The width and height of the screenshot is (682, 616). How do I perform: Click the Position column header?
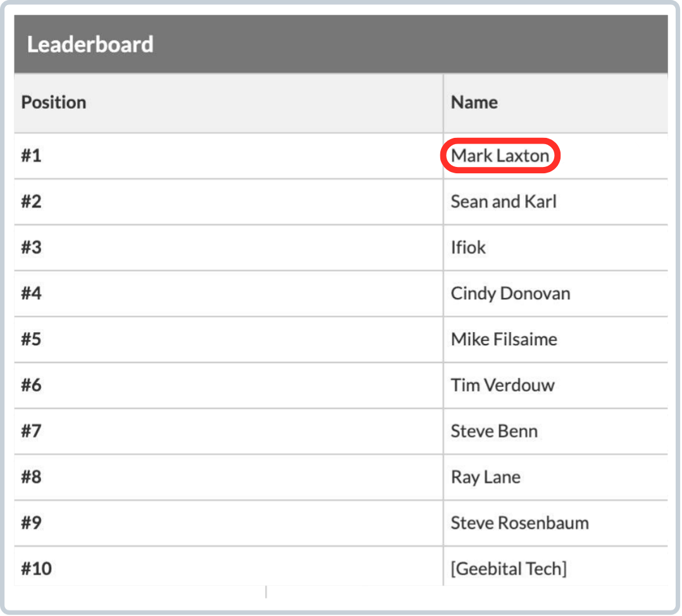pos(54,102)
